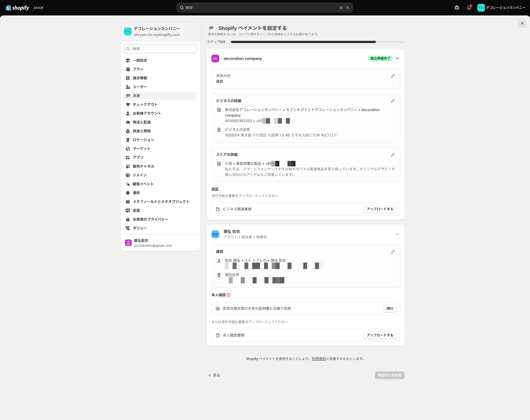Screen dimensions: 530x420
Task: Edit the ストアの詳細 store details
Action: point(393,155)
